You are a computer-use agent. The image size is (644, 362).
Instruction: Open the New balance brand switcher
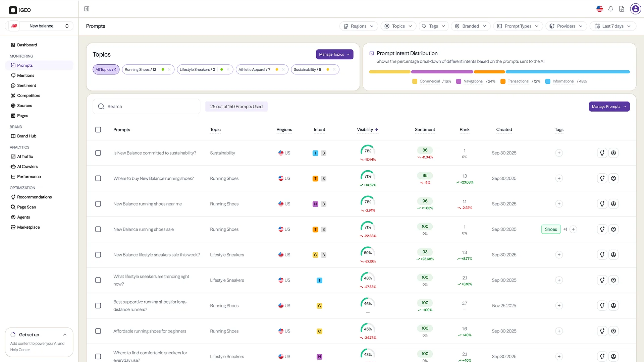[x=39, y=26]
